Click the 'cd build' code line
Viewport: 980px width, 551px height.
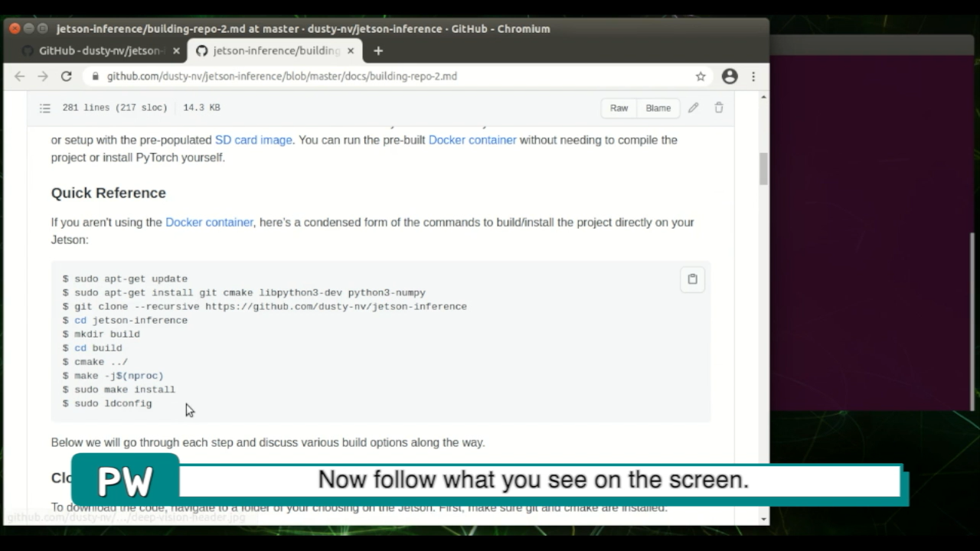pos(93,347)
